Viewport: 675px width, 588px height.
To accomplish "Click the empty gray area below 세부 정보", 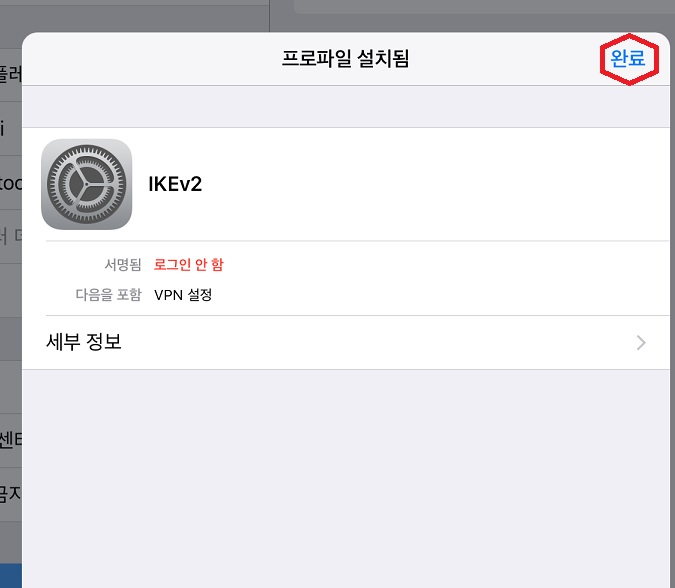I will (x=346, y=478).
